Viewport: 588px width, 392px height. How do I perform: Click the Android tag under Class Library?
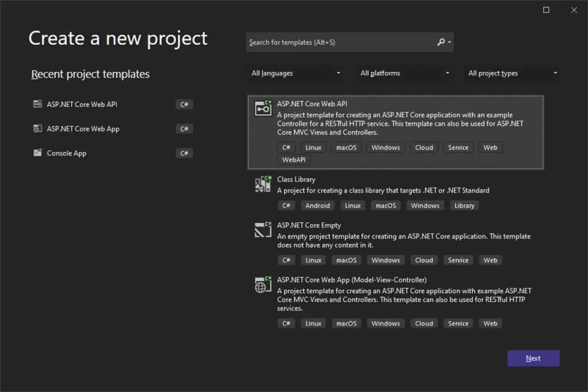[x=318, y=205]
